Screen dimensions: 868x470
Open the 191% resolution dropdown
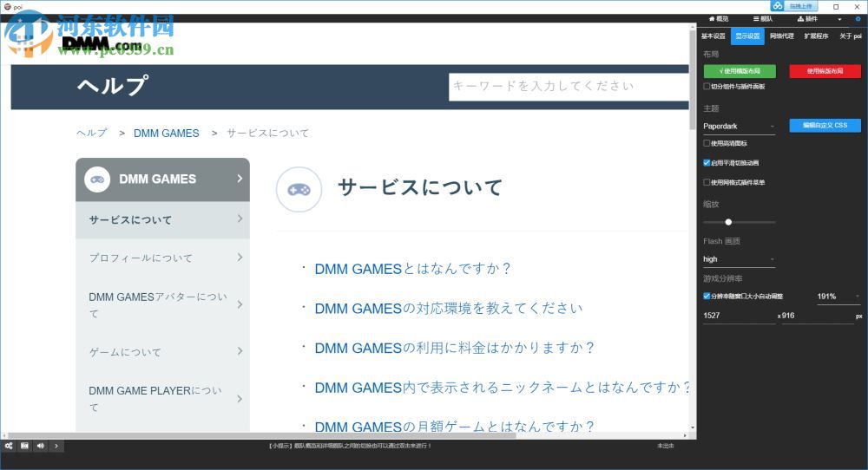tap(838, 297)
